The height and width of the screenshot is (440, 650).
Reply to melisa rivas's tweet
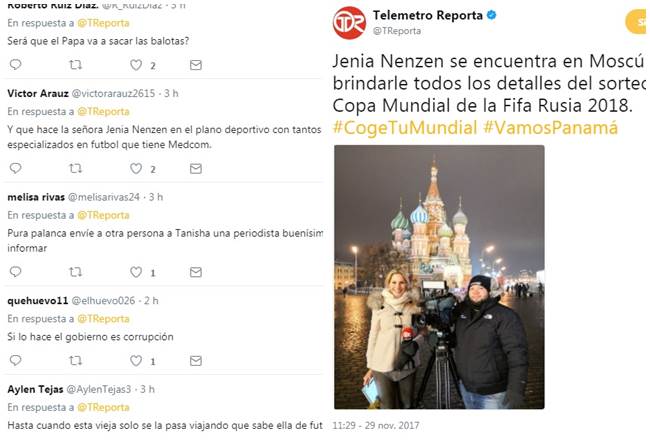point(15,272)
